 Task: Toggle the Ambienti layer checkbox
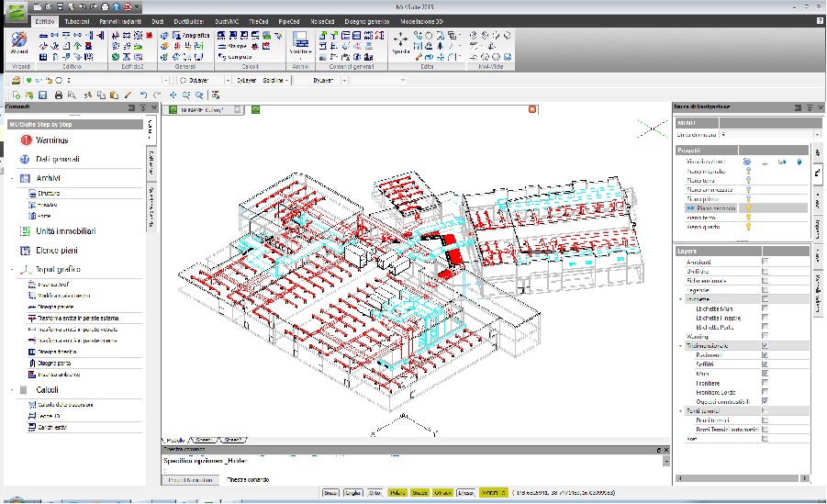765,262
